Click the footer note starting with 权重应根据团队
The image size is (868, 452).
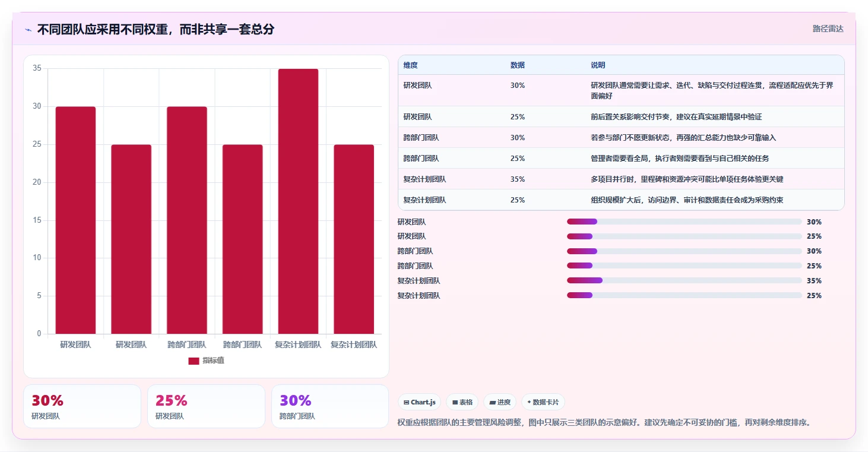tap(604, 423)
